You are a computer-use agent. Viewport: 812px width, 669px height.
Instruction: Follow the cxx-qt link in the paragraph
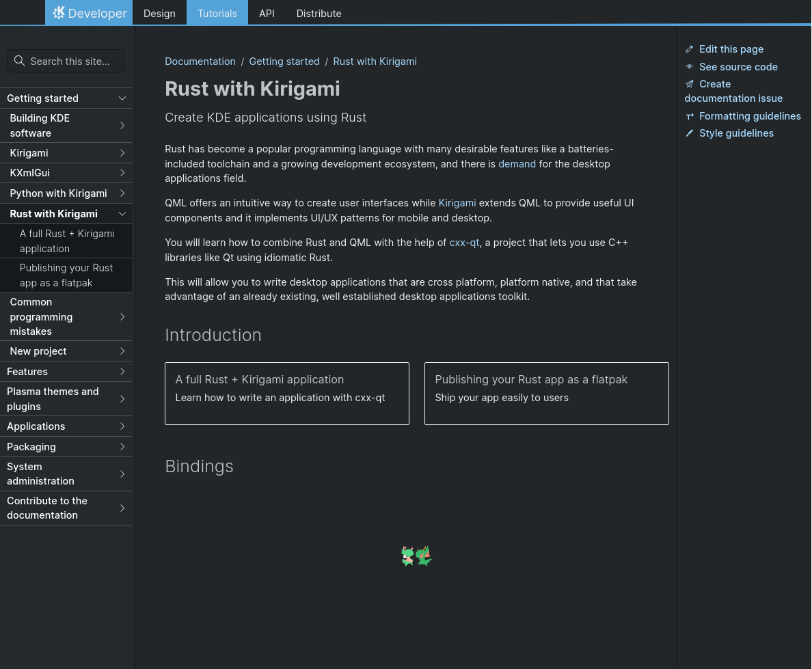coord(464,243)
